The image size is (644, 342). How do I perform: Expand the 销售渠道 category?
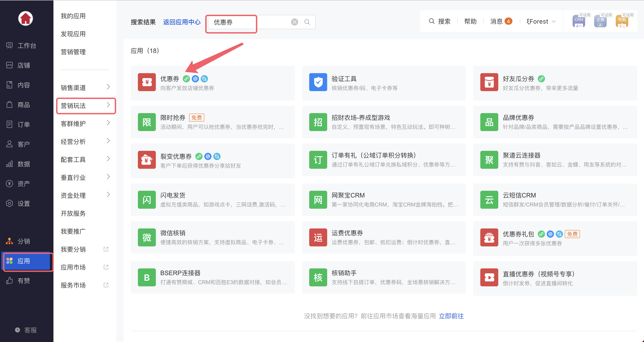tap(85, 88)
